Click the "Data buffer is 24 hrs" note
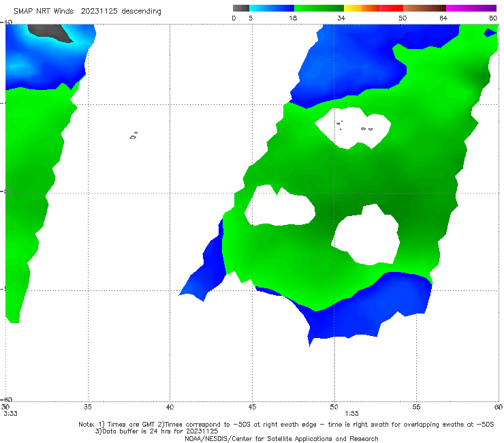The image size is (504, 443). (157, 431)
